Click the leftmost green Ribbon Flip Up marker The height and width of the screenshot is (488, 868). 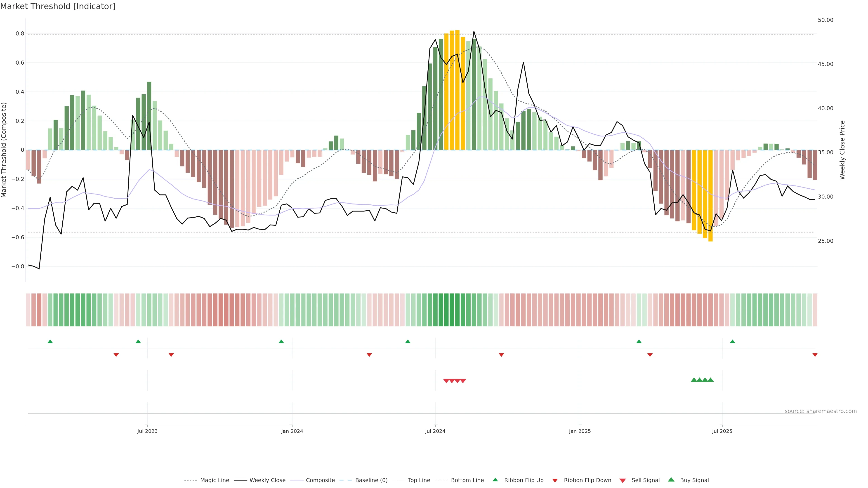(50, 342)
